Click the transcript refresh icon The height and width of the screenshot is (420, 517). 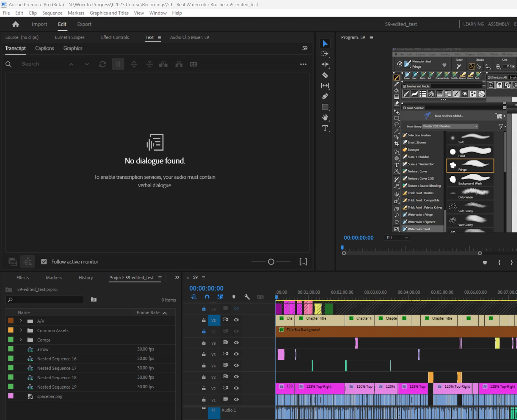(103, 64)
